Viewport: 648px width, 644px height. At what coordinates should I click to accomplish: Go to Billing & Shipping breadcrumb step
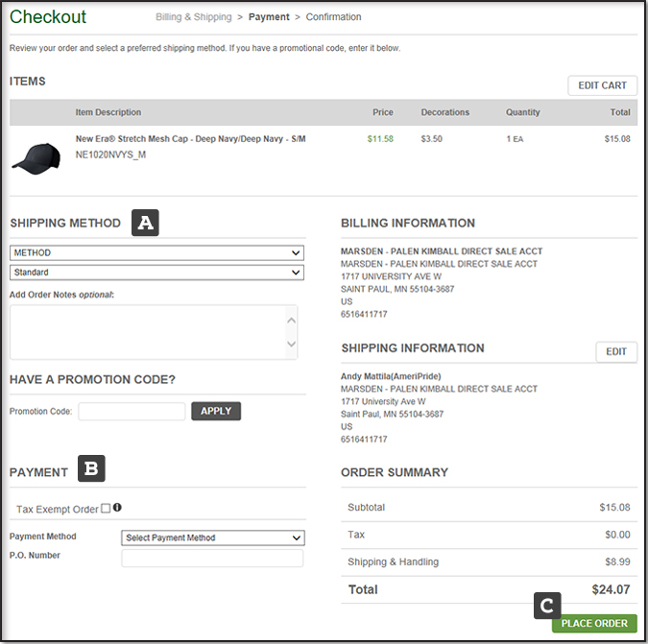194,17
